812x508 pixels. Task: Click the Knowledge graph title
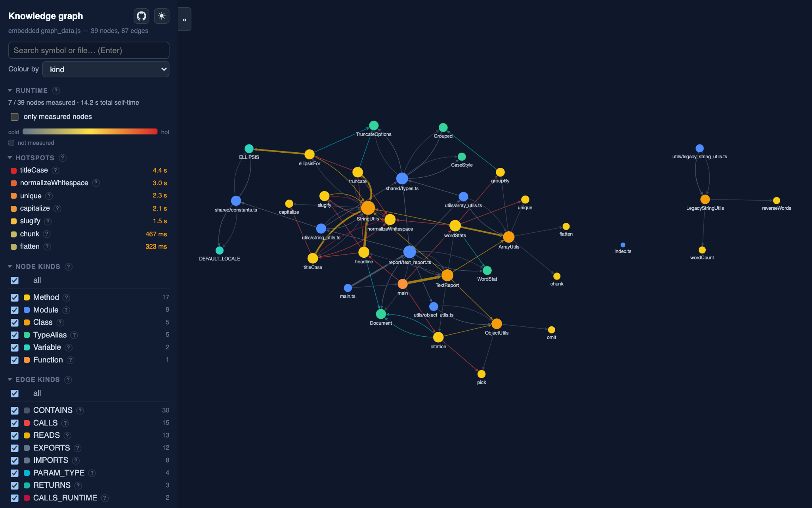[x=46, y=16]
